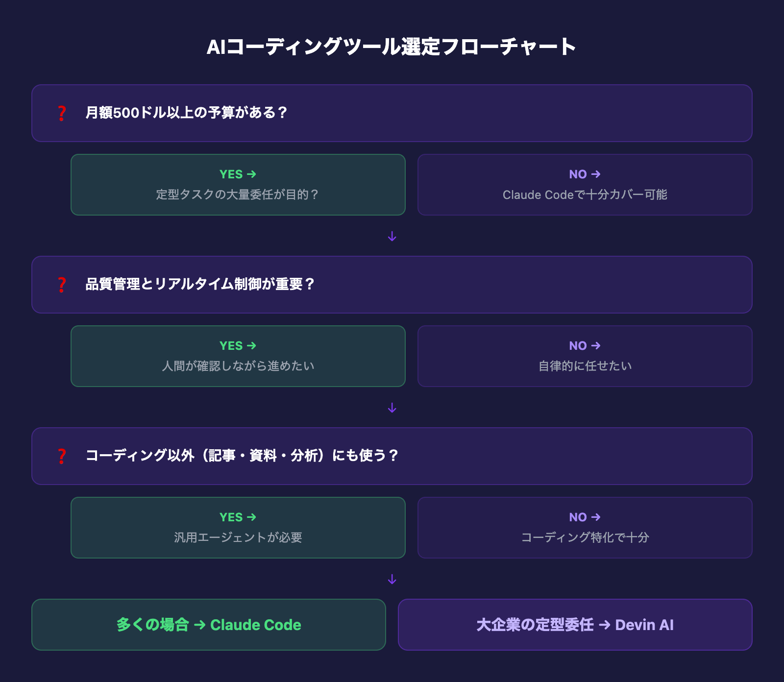Click the 多くの場合 → Claude Code result
This screenshot has height=682, width=784.
click(209, 625)
